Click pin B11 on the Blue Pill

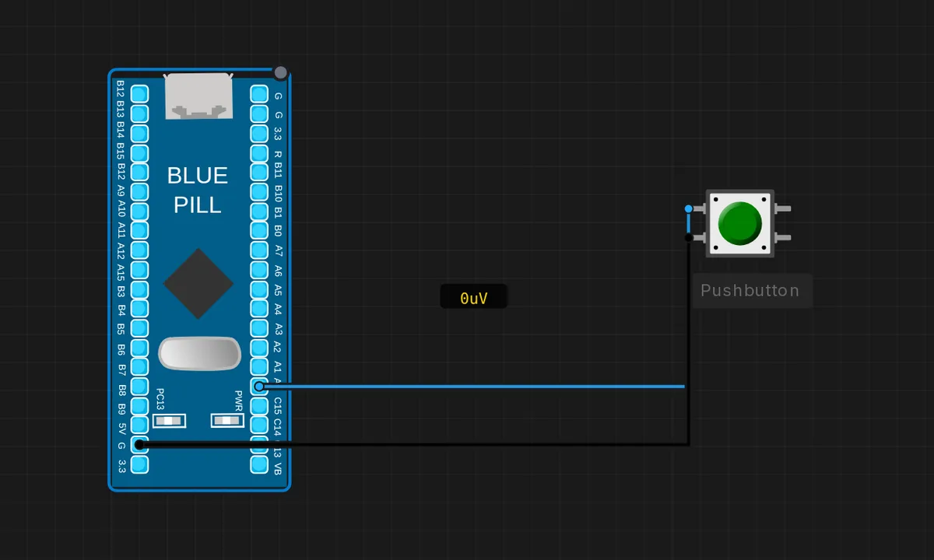tap(259, 173)
